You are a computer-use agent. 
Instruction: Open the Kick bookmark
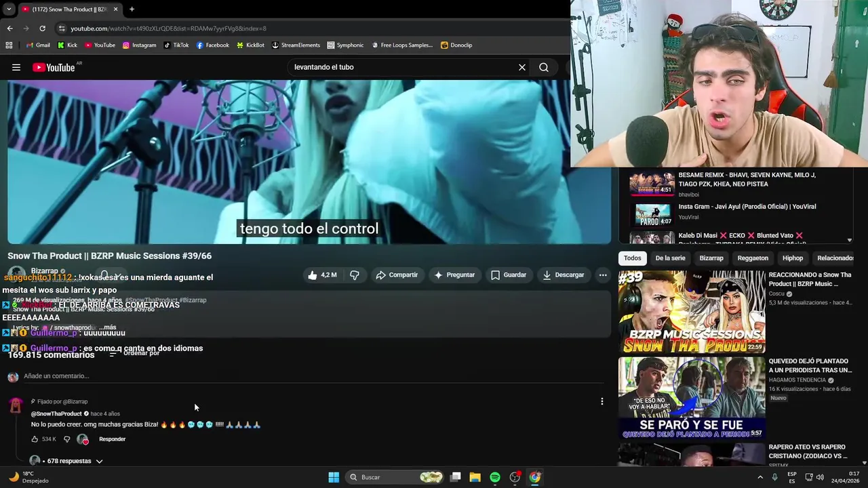67,45
